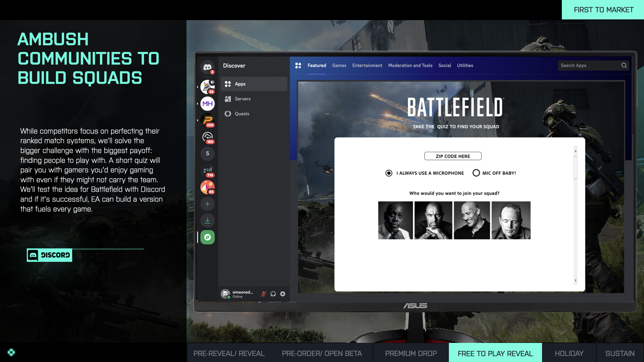Open the S server icon
This screenshot has height=362, width=644.
[208, 154]
